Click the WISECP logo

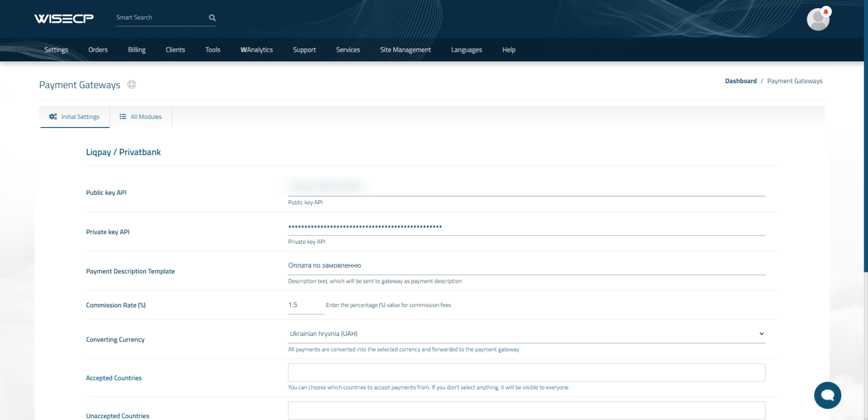point(64,18)
